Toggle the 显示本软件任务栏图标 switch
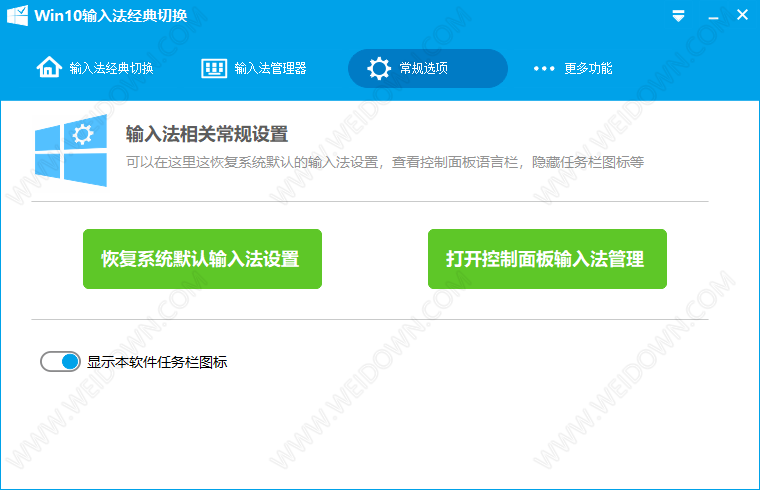 [x=60, y=362]
